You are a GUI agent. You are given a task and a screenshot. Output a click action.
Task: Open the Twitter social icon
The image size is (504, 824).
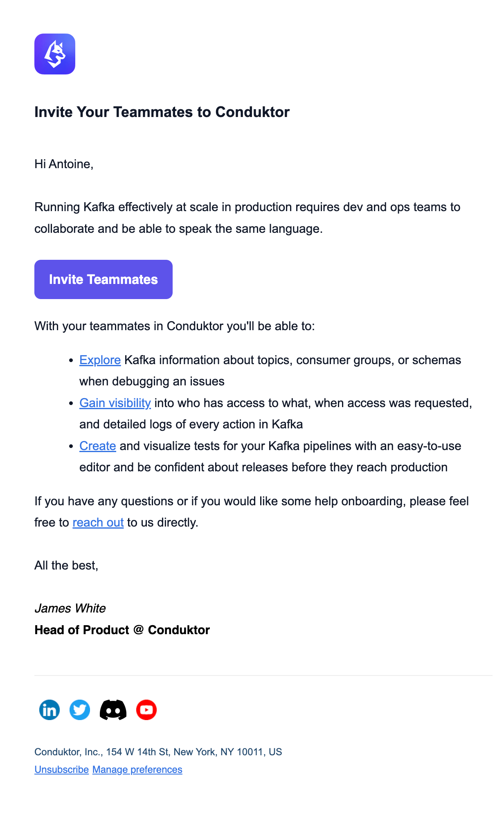[x=80, y=710]
